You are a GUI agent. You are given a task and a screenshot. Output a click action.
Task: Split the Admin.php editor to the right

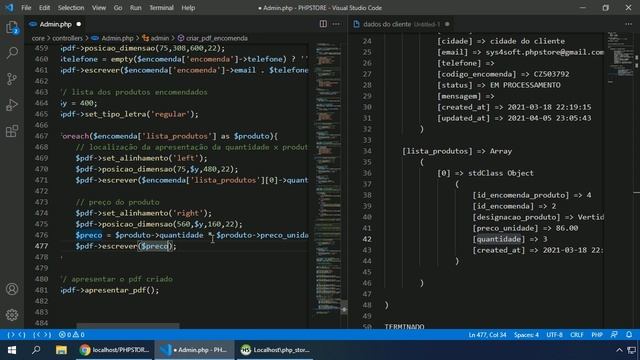coord(323,24)
